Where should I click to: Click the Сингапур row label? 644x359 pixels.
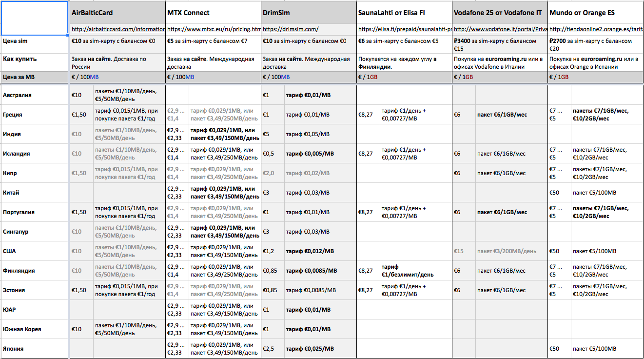click(34, 232)
